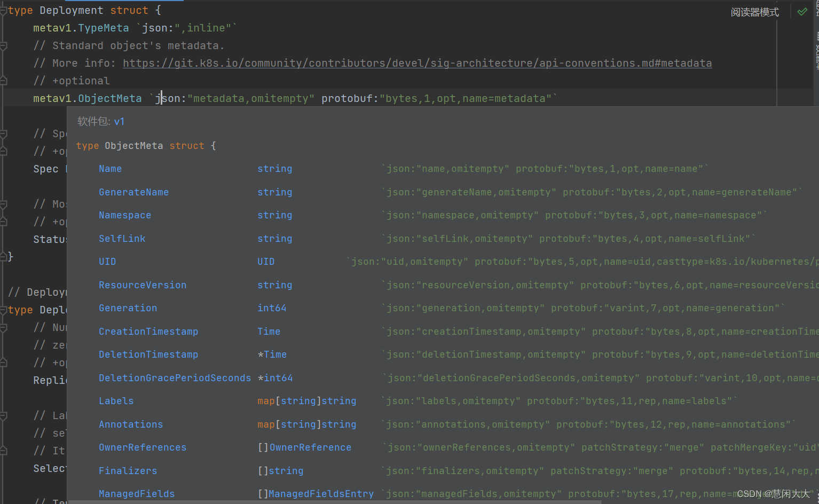Open the UID type link
Viewport: 819px width, 504px height.
(x=266, y=262)
